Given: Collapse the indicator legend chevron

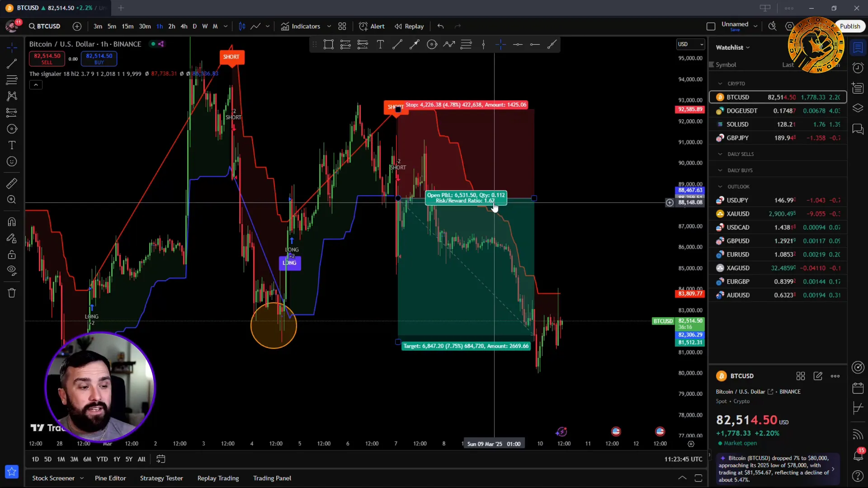Looking at the screenshot, I should [x=36, y=85].
